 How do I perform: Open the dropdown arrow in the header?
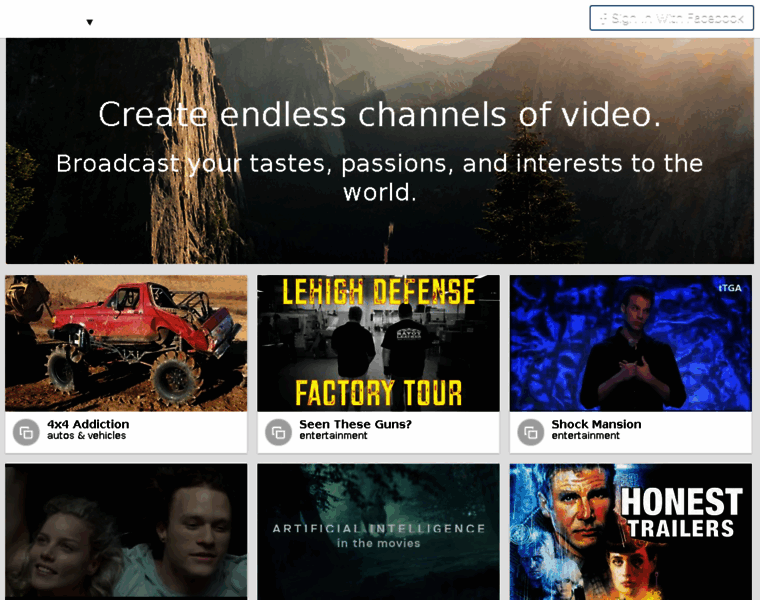click(90, 22)
